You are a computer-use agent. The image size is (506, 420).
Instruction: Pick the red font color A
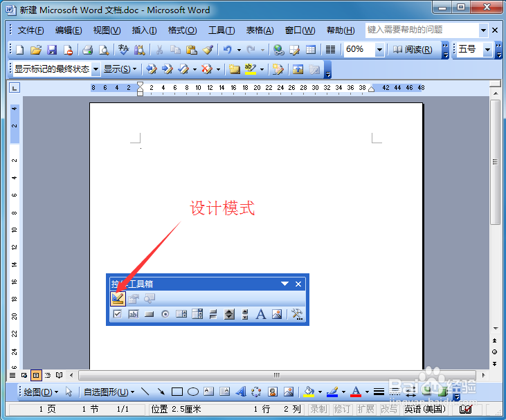pos(356,392)
